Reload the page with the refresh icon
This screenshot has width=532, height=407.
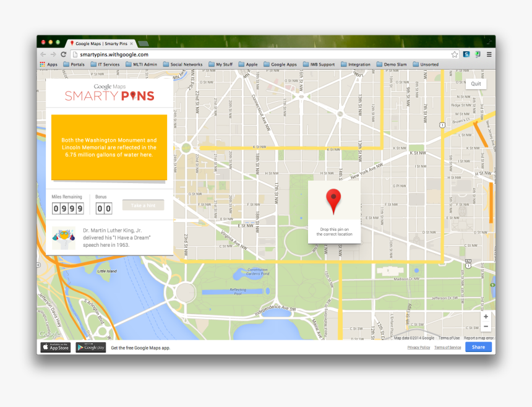click(64, 54)
